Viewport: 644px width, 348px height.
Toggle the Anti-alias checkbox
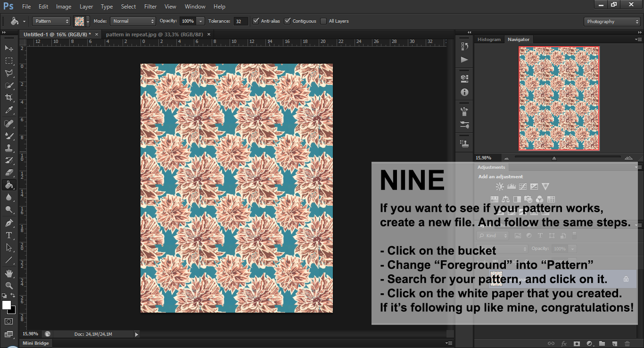pyautogui.click(x=256, y=21)
